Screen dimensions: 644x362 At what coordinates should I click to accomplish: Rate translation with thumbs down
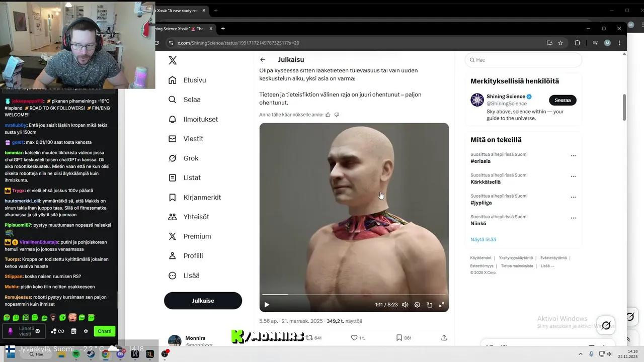[337, 115]
